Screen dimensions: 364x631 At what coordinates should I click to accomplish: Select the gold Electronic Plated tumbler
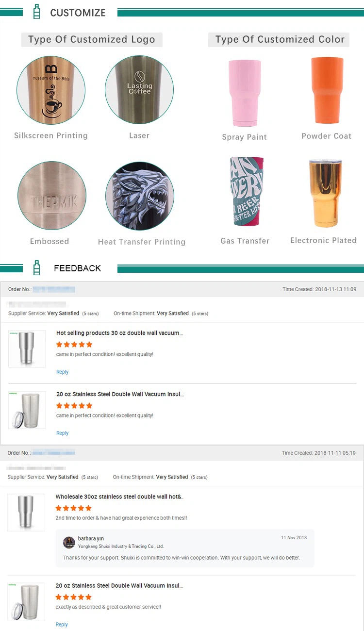[325, 194]
